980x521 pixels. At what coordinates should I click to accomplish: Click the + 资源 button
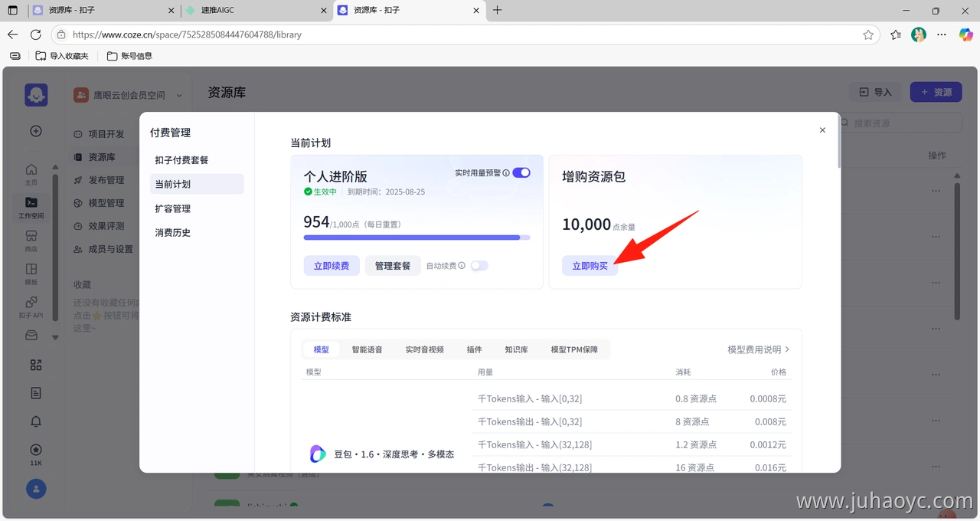coord(936,92)
